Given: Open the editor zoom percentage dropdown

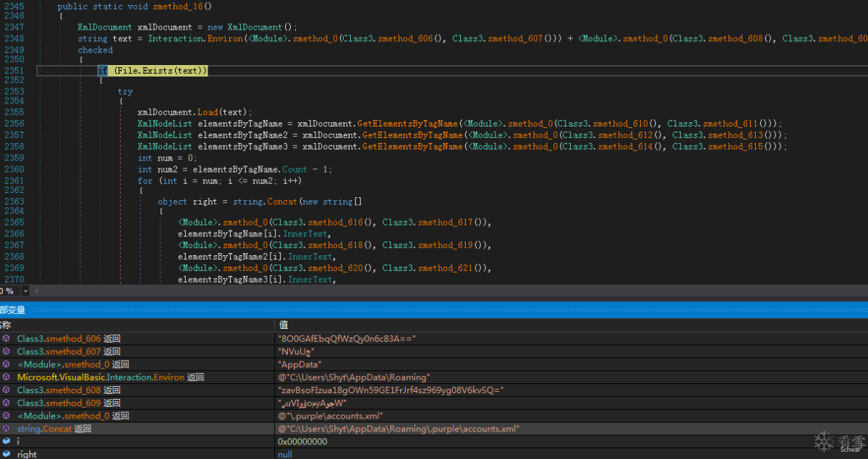Looking at the screenshot, I should pos(26,291).
